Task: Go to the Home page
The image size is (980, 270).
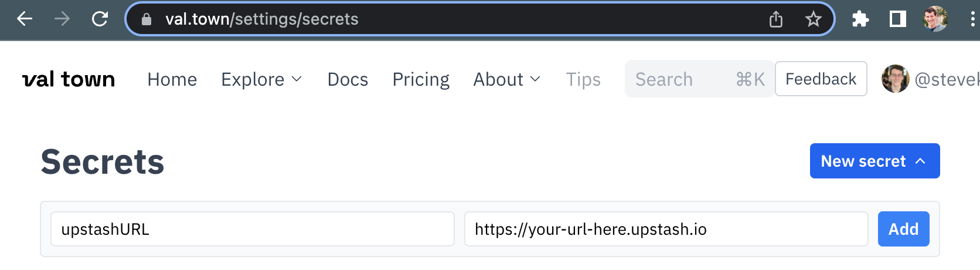Action: pos(172,79)
